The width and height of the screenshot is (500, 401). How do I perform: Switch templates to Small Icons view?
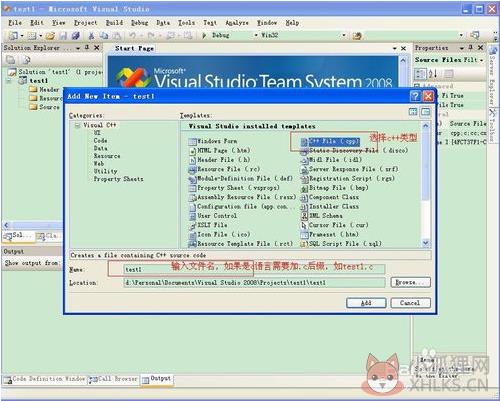tap(426, 112)
